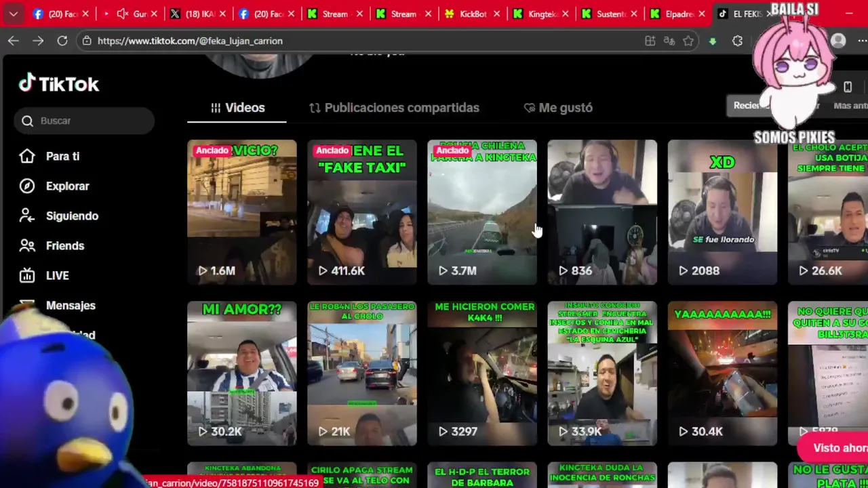Open the TikTok logo home link

(x=59, y=84)
